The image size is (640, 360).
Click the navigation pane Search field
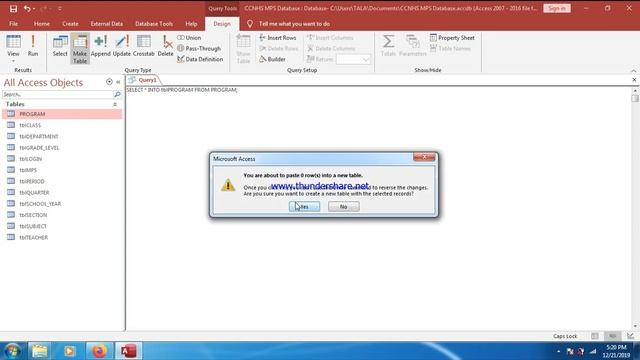tap(57, 94)
